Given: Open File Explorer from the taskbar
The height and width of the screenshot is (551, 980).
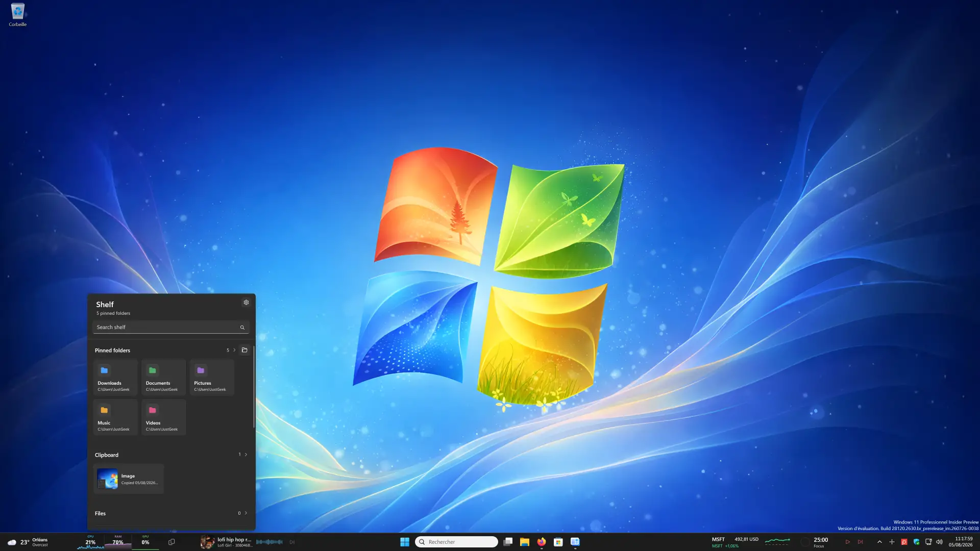Looking at the screenshot, I should pyautogui.click(x=525, y=542).
